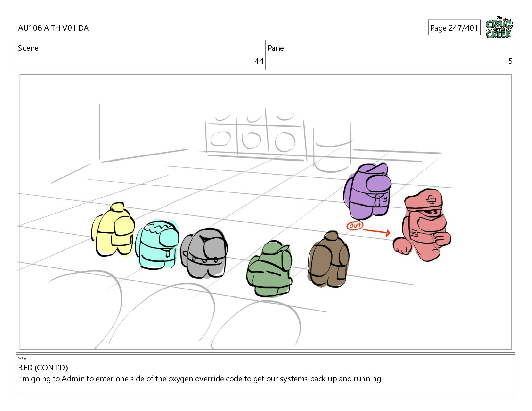This screenshot has width=532, height=411.
Task: Click the Panel label
Action: click(x=277, y=48)
